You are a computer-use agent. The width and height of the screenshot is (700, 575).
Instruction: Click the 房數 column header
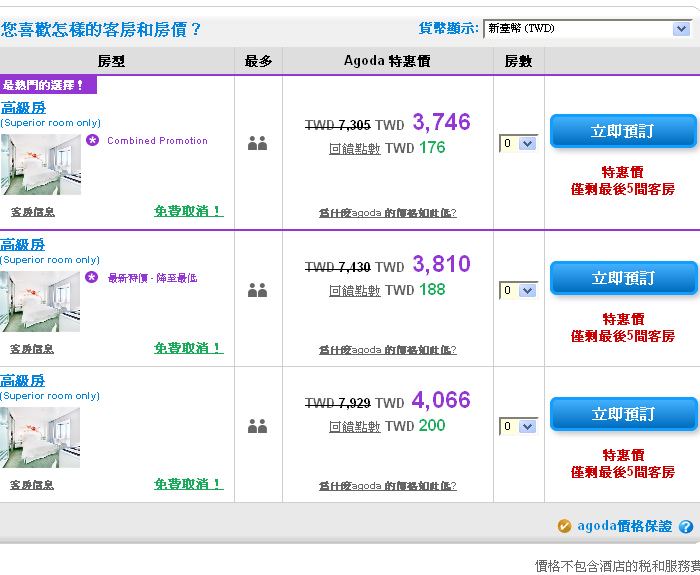point(518,61)
